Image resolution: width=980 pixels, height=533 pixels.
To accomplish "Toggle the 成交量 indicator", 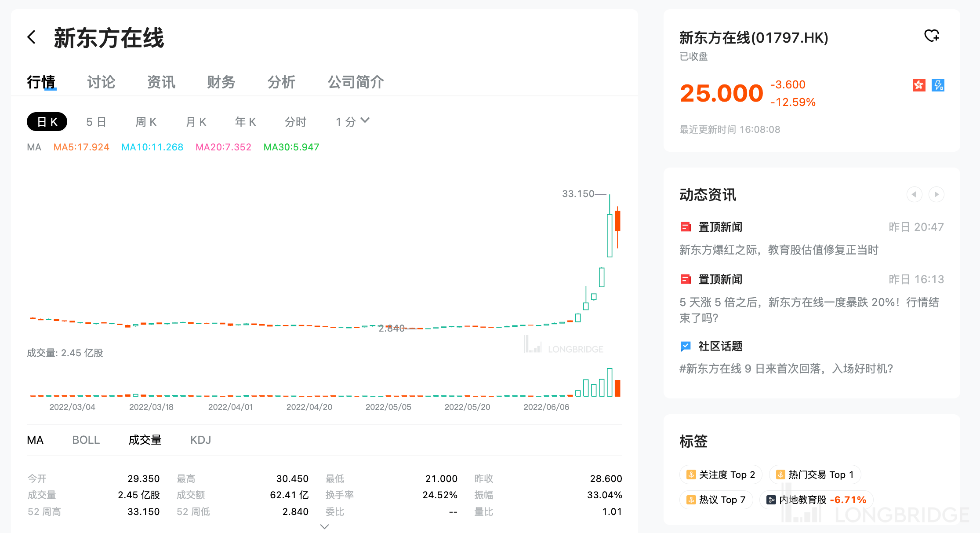I will tap(145, 440).
